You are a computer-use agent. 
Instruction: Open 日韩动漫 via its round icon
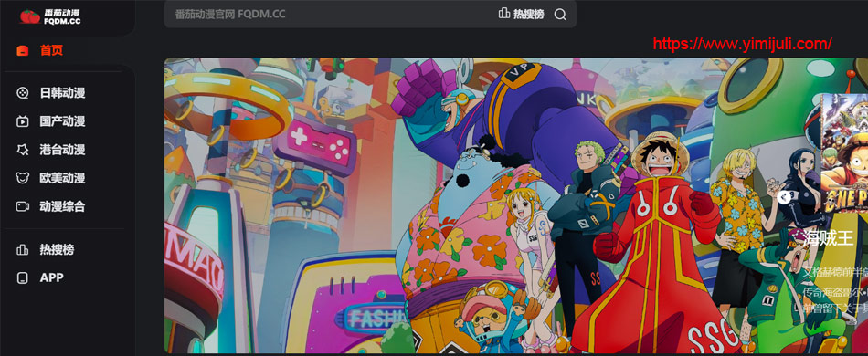tap(23, 93)
